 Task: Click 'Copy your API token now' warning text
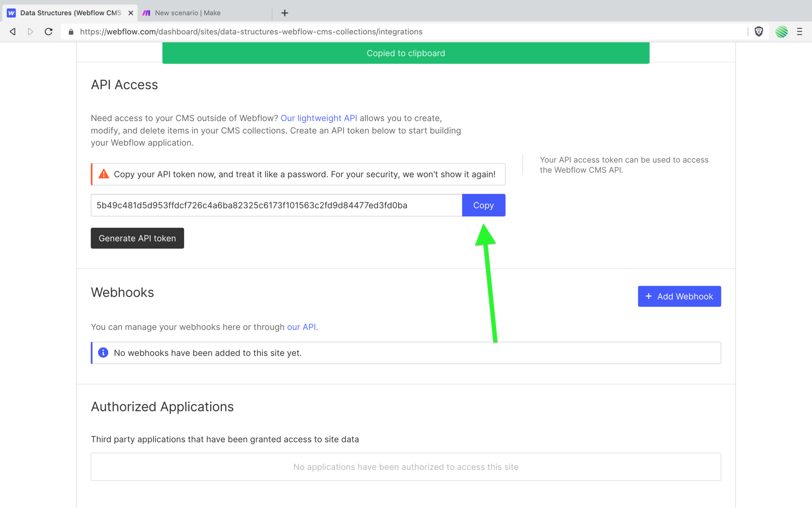[x=304, y=174]
